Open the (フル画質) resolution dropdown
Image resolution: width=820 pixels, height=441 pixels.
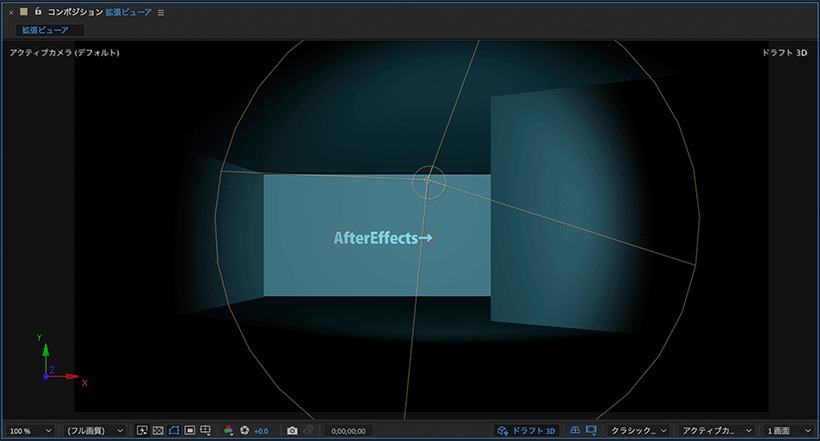tap(95, 431)
